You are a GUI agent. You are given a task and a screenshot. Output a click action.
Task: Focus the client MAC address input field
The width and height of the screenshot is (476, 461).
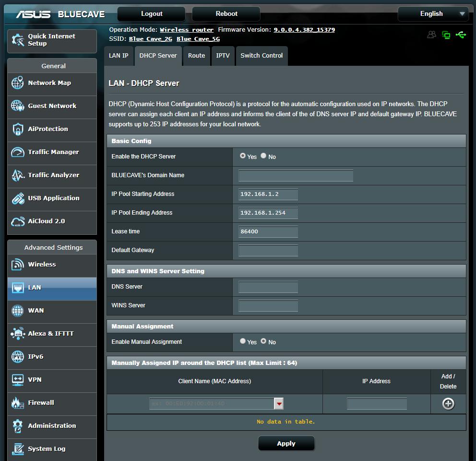tap(212, 403)
